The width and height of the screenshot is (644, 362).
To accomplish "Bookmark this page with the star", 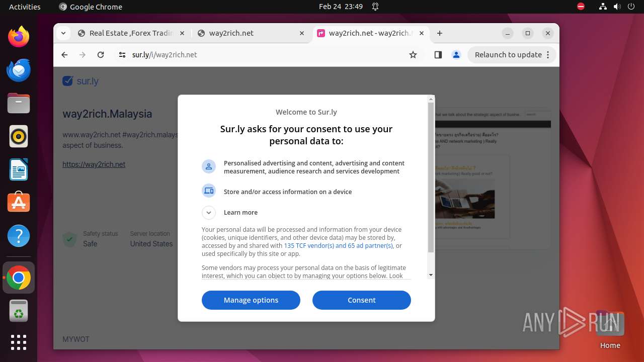I will pyautogui.click(x=413, y=55).
